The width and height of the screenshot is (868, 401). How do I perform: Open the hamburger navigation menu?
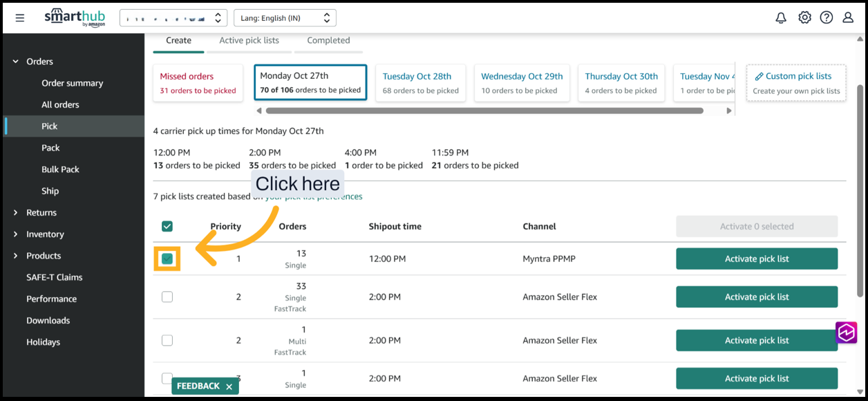coord(20,18)
